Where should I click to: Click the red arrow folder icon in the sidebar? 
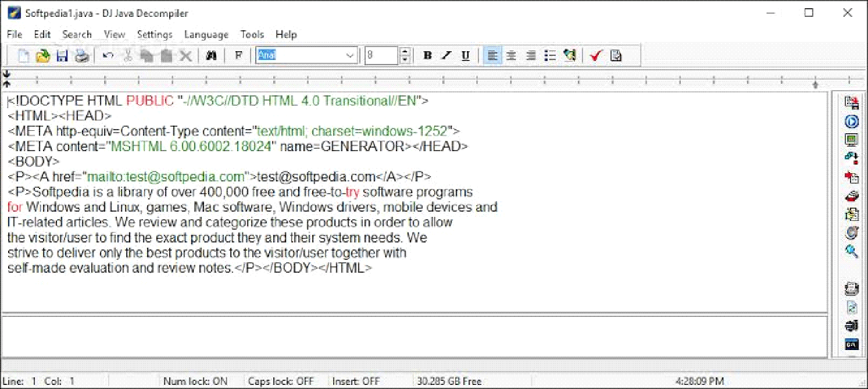coord(852,177)
